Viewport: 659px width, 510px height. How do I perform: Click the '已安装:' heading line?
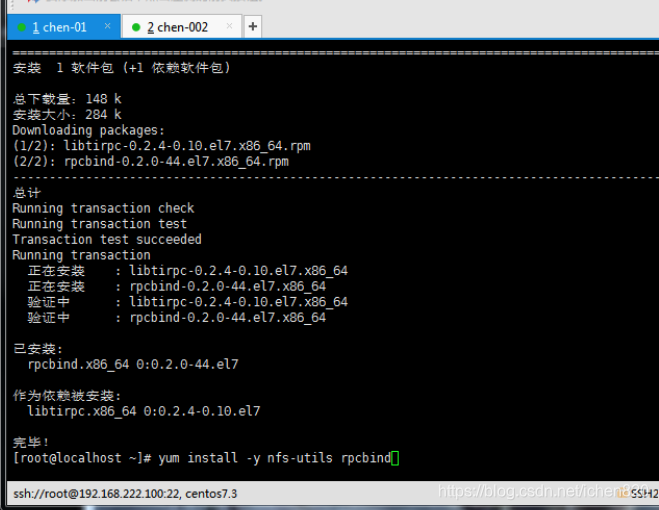pyautogui.click(x=38, y=349)
